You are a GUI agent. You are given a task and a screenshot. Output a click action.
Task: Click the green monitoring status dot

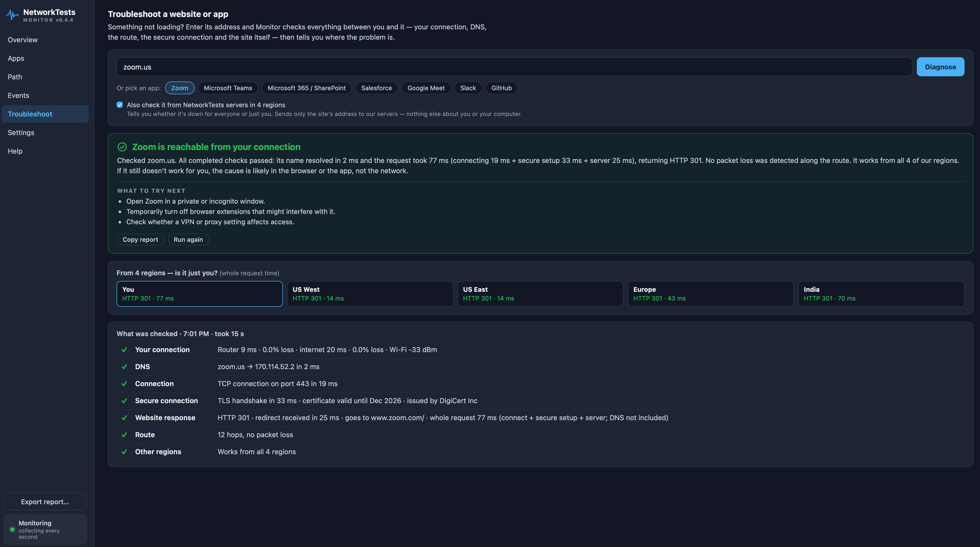click(12, 529)
